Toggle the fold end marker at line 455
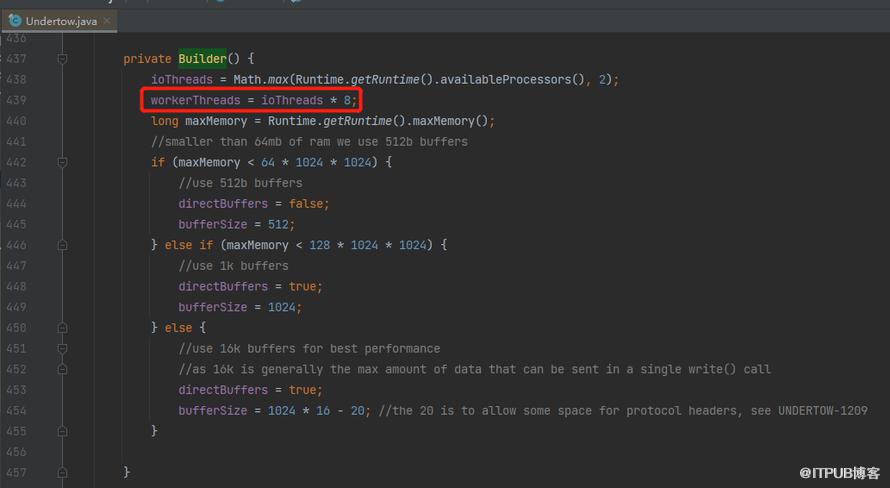 coord(62,431)
